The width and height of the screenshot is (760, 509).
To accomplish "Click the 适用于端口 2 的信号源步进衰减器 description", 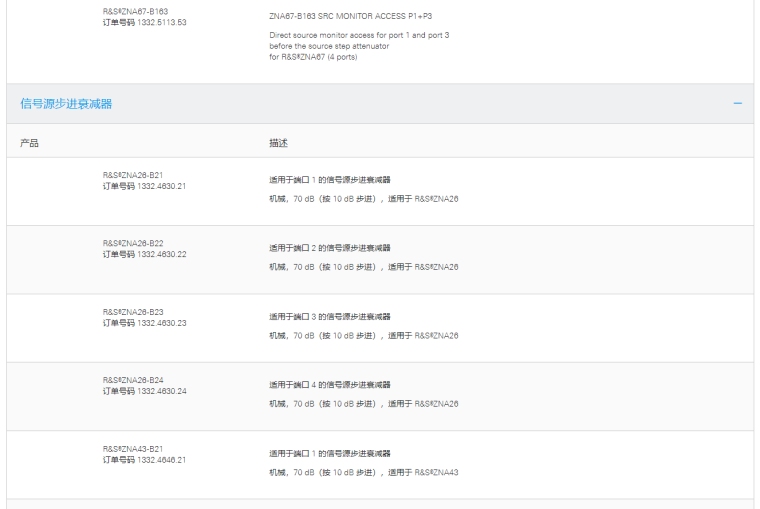I will tap(330, 248).
